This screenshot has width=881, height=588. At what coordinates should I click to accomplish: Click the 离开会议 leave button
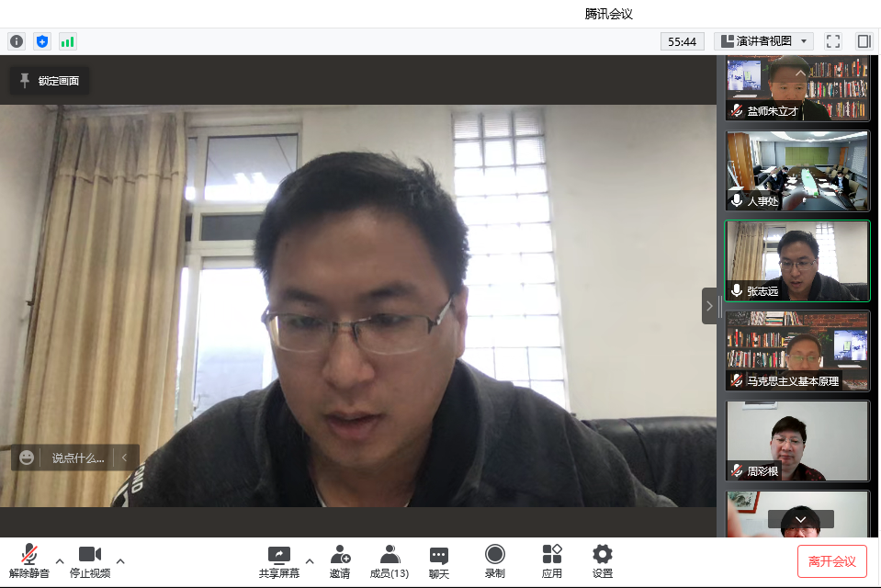(x=831, y=561)
